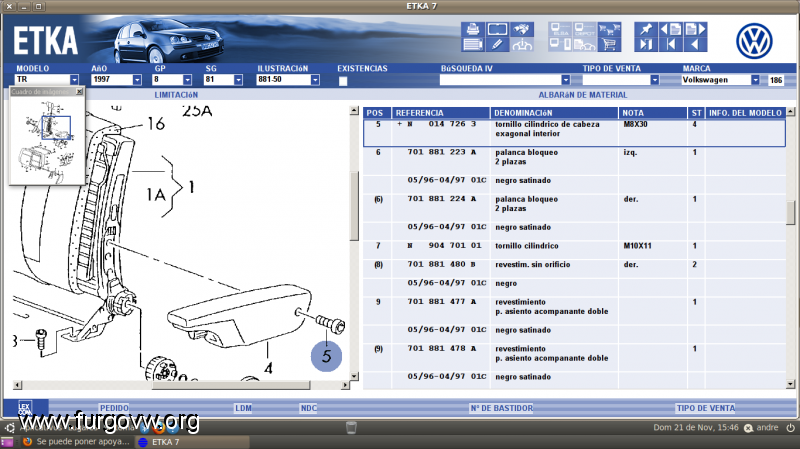This screenshot has height=449, width=800.
Task: Click the thumbnail in the Cuadro de imágenes panel
Action: [x=47, y=141]
